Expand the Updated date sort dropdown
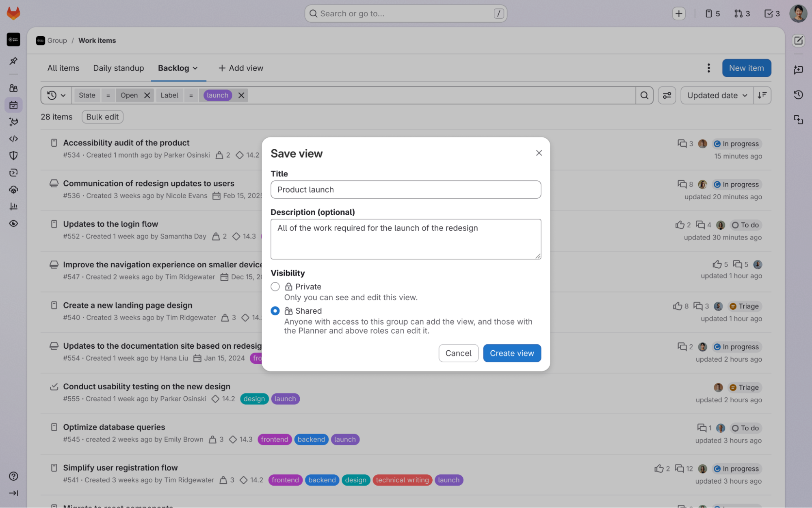812x508 pixels. tap(717, 96)
